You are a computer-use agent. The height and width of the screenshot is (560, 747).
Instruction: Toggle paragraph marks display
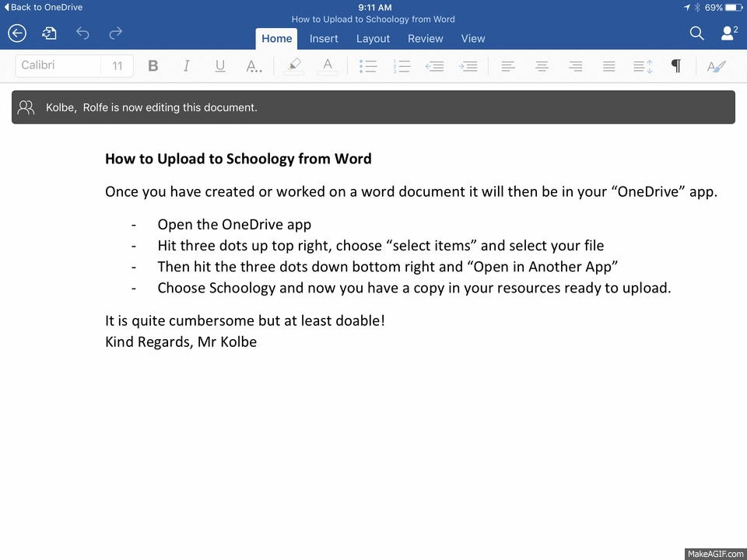[x=675, y=65]
